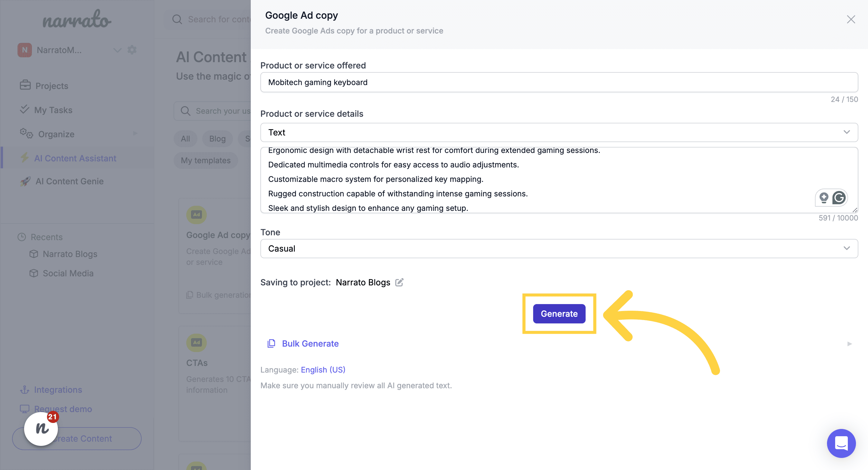The width and height of the screenshot is (868, 470).
Task: Click the chat support bubble icon
Action: (x=841, y=443)
